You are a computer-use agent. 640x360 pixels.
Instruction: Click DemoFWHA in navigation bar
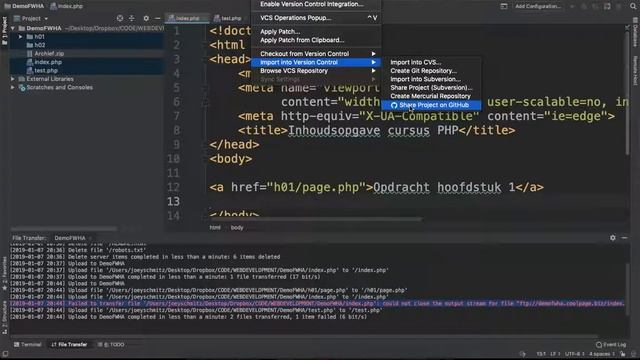pos(24,6)
